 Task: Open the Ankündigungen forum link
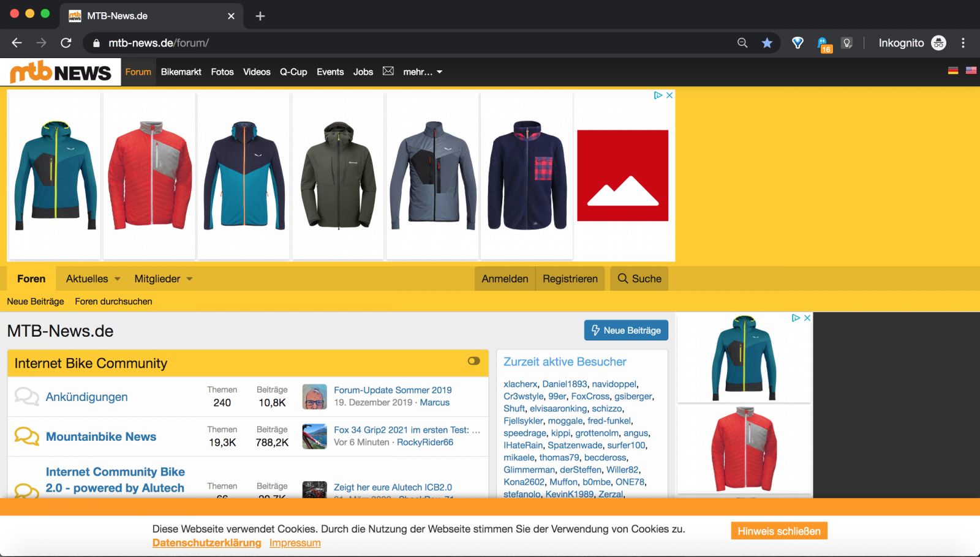[87, 397]
